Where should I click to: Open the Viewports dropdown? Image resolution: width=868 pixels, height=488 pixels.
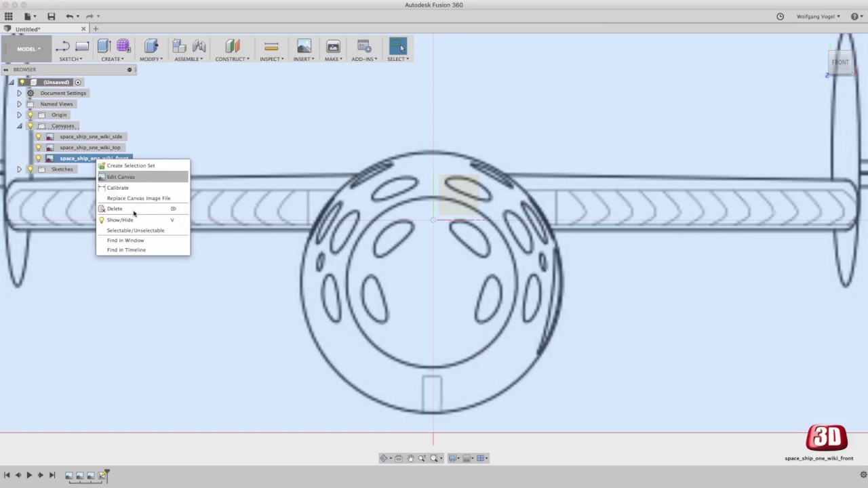point(482,458)
